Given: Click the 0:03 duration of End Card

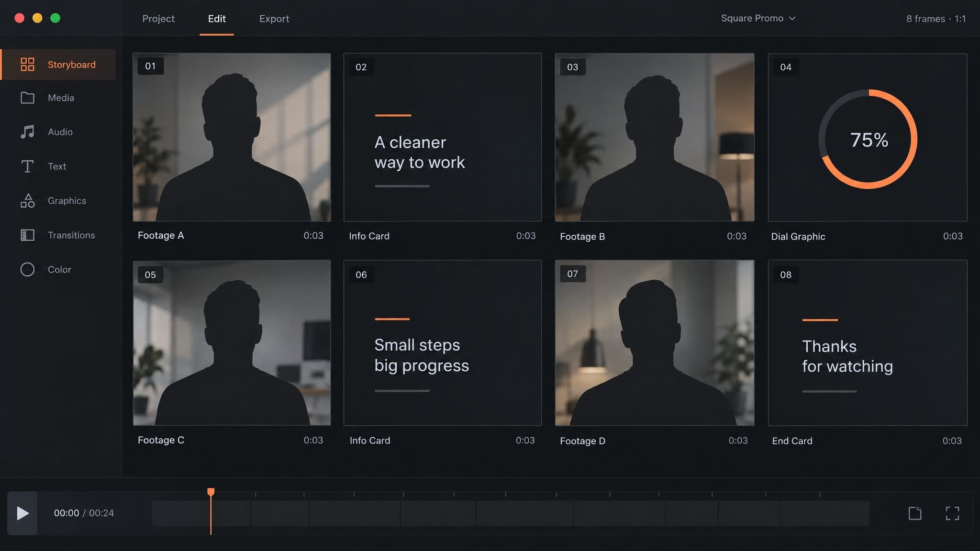Looking at the screenshot, I should pyautogui.click(x=952, y=441).
